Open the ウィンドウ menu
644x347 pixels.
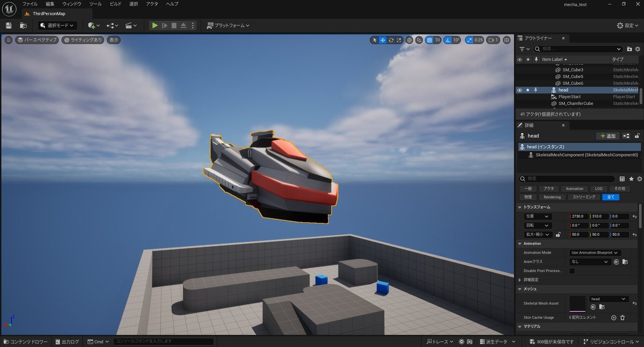click(x=72, y=4)
